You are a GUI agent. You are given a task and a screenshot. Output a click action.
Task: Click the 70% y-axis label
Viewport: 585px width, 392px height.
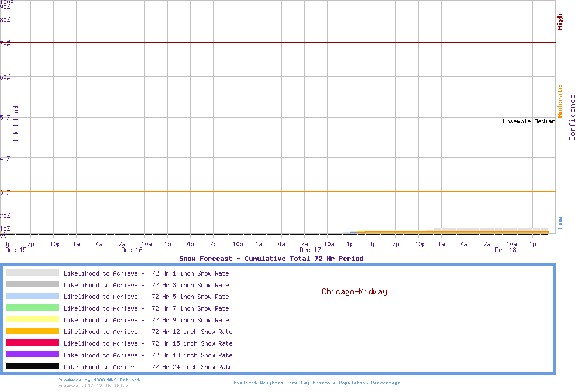[x=5, y=43]
